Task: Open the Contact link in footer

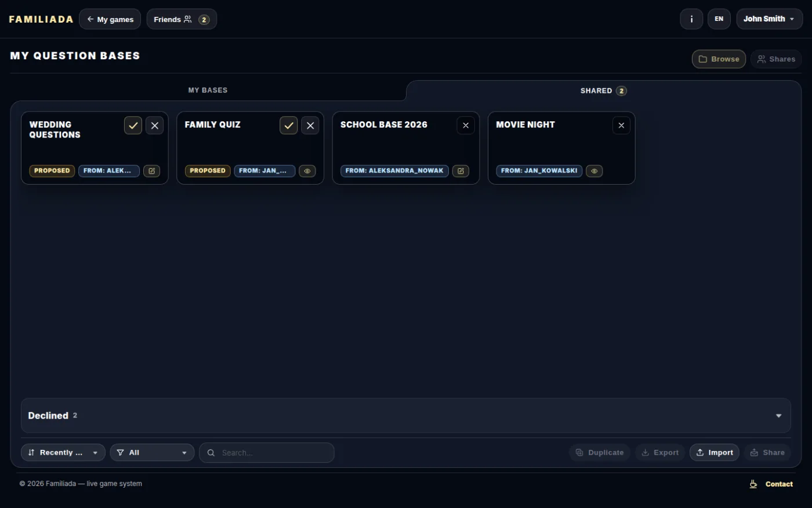Action: point(779,484)
